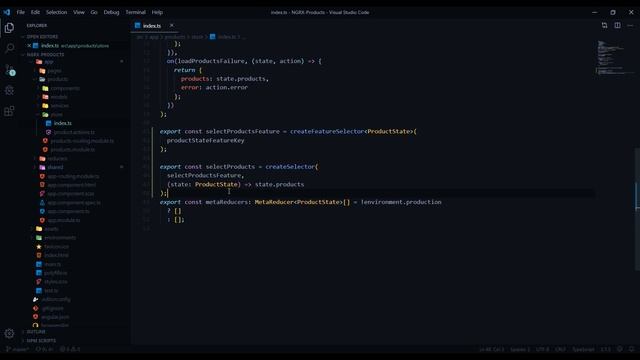Open the editor More Actions ellipsis

coord(631,25)
